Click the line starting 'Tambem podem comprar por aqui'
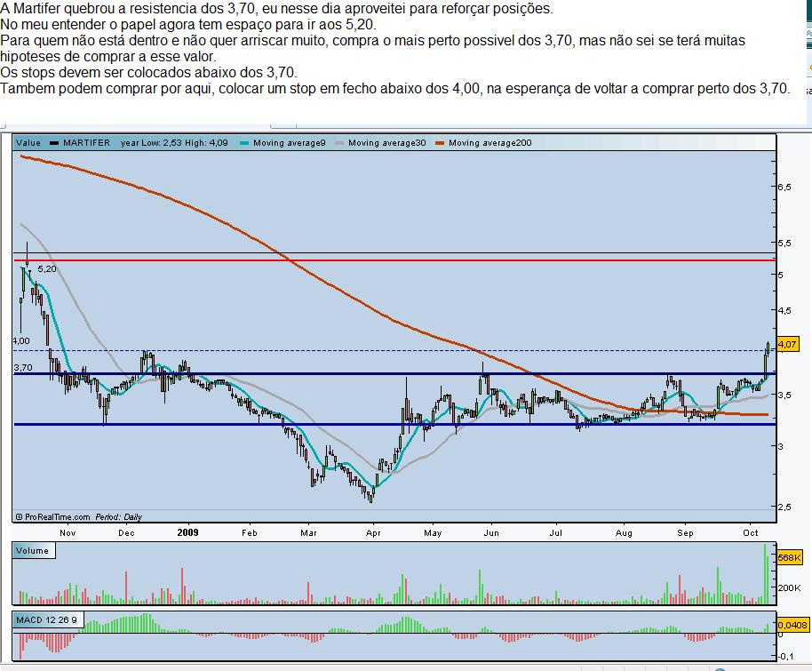Screen dimensions: 812x671 [395, 89]
